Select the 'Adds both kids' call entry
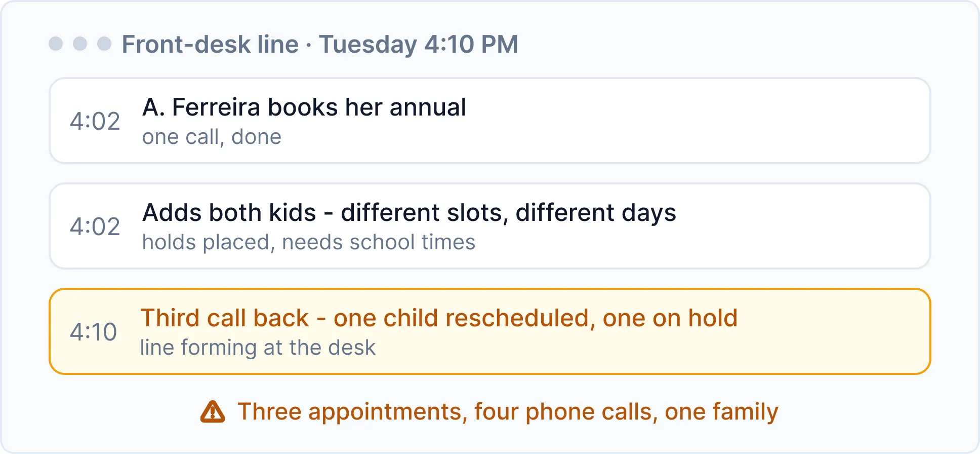The width and height of the screenshot is (980, 454). (489, 226)
